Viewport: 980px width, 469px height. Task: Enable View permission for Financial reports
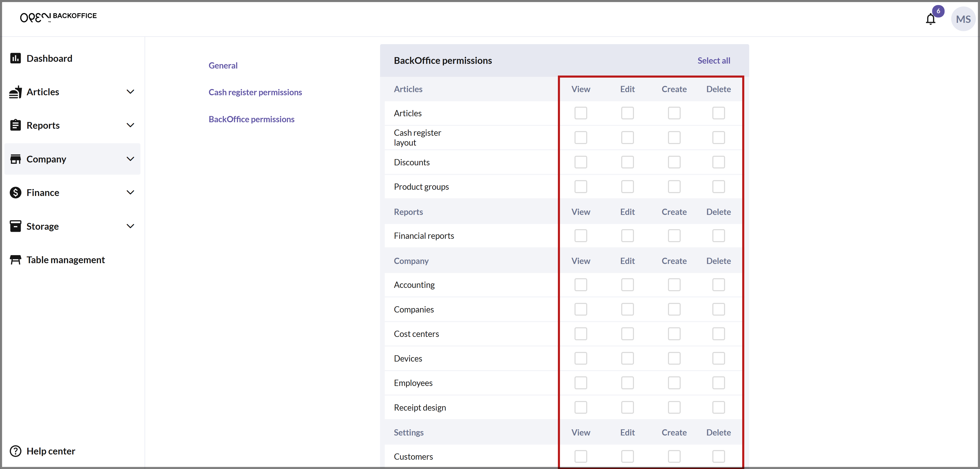(x=580, y=235)
